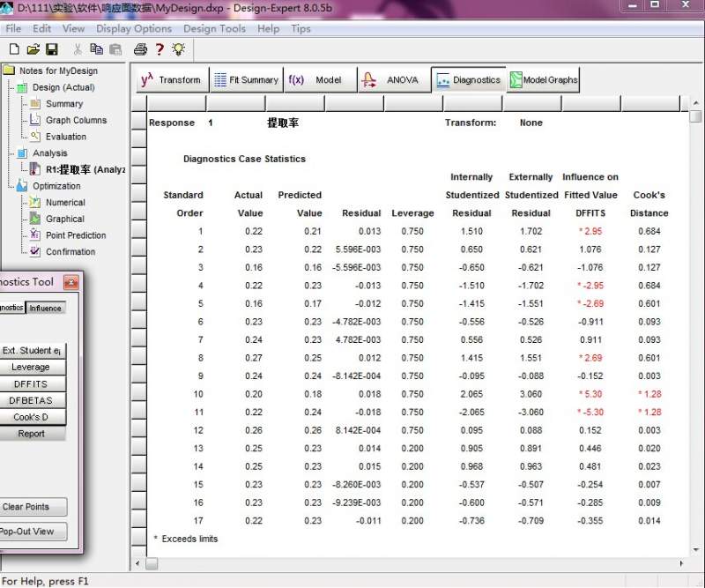This screenshot has height=588, width=705.
Task: Save the design with the floppy disk icon
Action: [51, 49]
